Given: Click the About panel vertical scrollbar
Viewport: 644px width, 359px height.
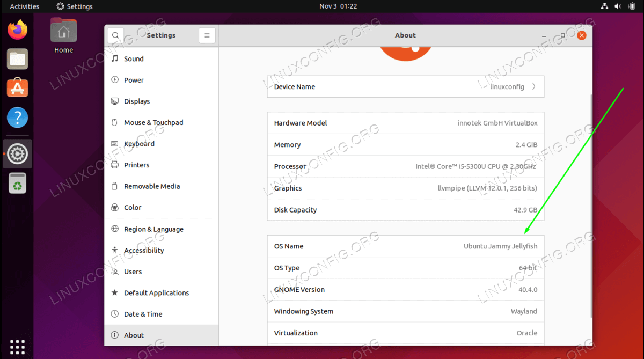Looking at the screenshot, I should pos(591,205).
